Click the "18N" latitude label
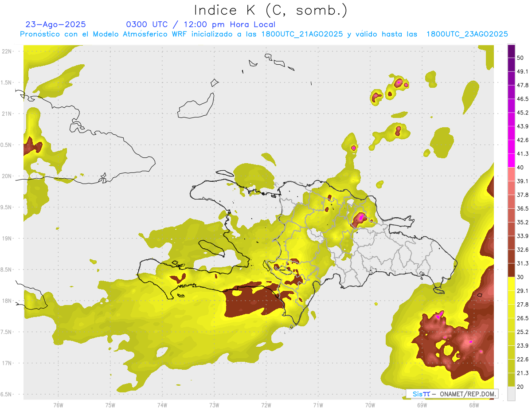532x411 pixels. pos(7,301)
